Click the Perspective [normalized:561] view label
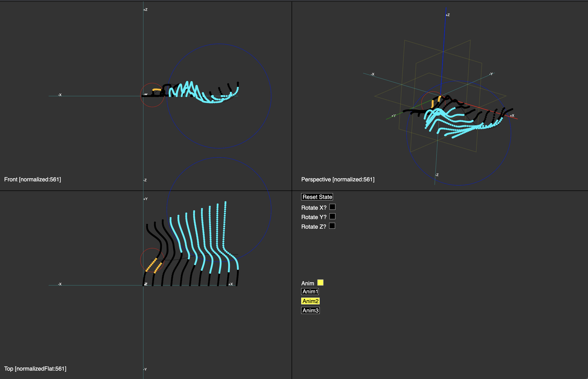 (338, 179)
